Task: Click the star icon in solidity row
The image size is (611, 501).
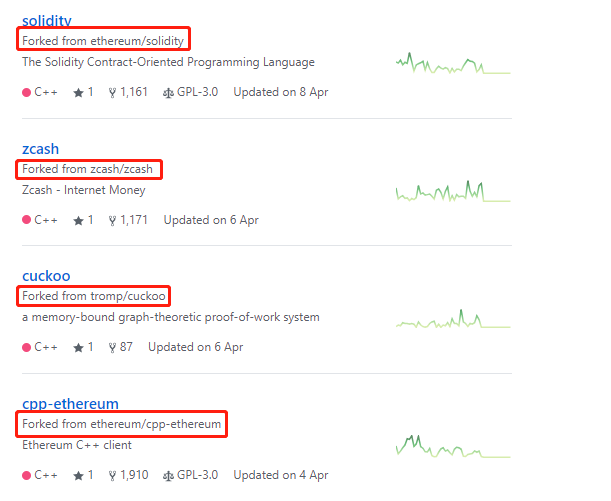Action: coord(78,93)
